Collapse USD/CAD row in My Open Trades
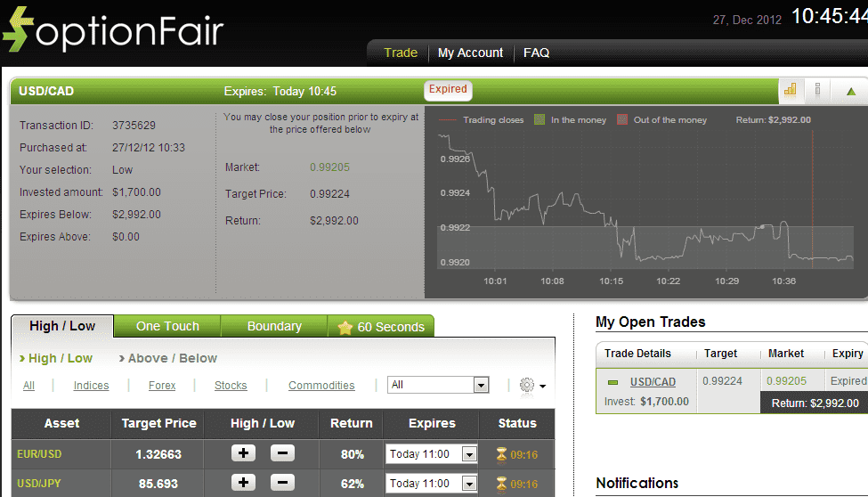Image resolution: width=868 pixels, height=497 pixels. point(612,382)
